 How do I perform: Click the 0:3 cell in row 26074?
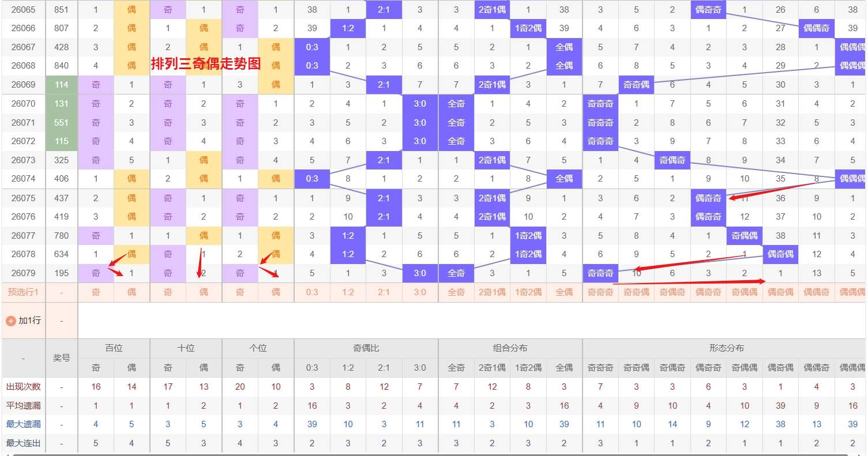tap(312, 179)
